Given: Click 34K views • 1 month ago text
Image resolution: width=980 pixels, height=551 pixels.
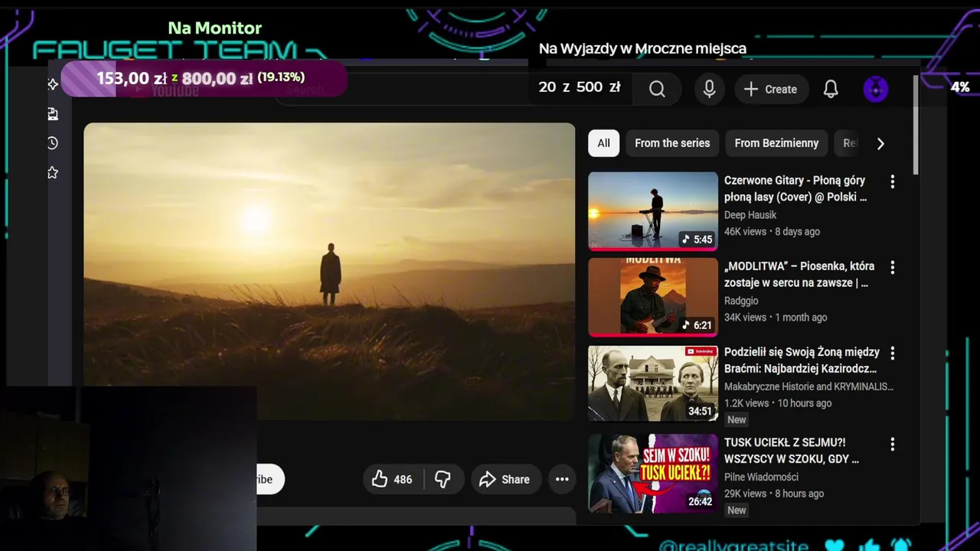Looking at the screenshot, I should [x=776, y=317].
